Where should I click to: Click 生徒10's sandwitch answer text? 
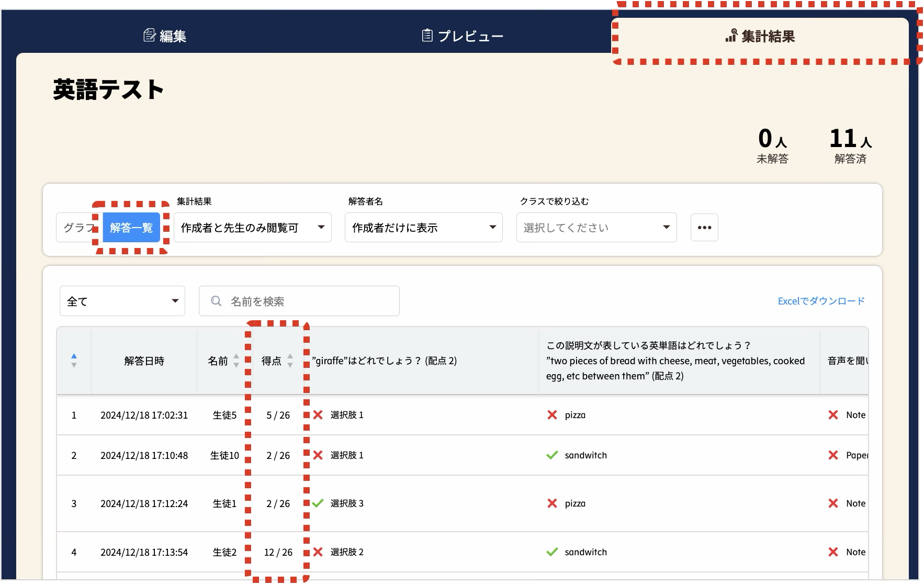tap(585, 455)
